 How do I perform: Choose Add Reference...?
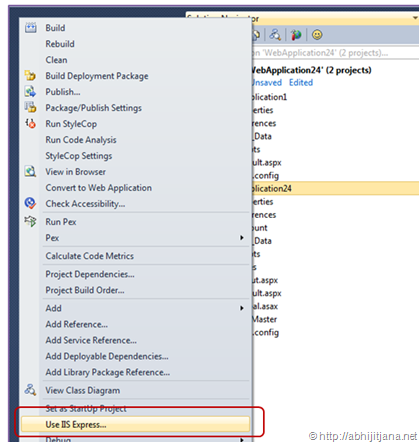77,324
